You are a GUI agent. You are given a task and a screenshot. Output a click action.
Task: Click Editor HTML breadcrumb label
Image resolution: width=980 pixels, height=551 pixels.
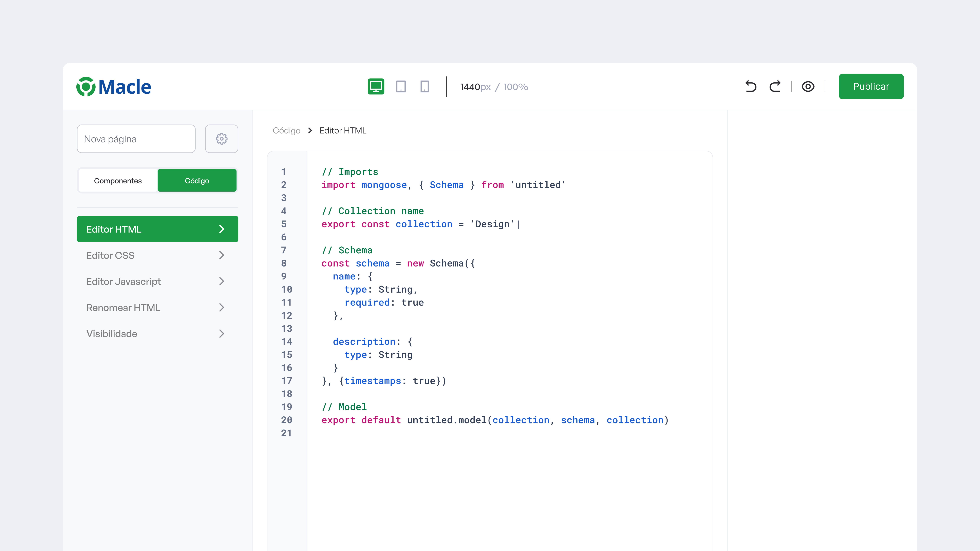tap(343, 131)
